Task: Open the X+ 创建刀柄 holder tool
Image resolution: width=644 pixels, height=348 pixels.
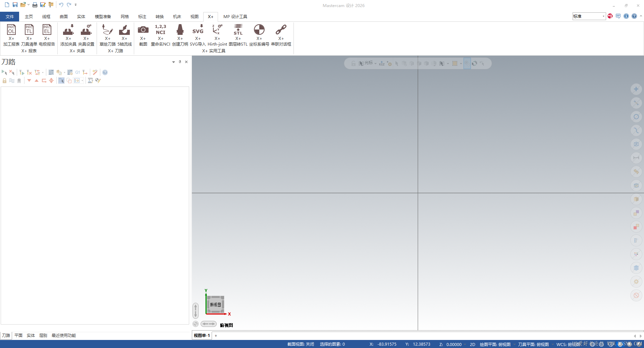Action: tap(180, 35)
